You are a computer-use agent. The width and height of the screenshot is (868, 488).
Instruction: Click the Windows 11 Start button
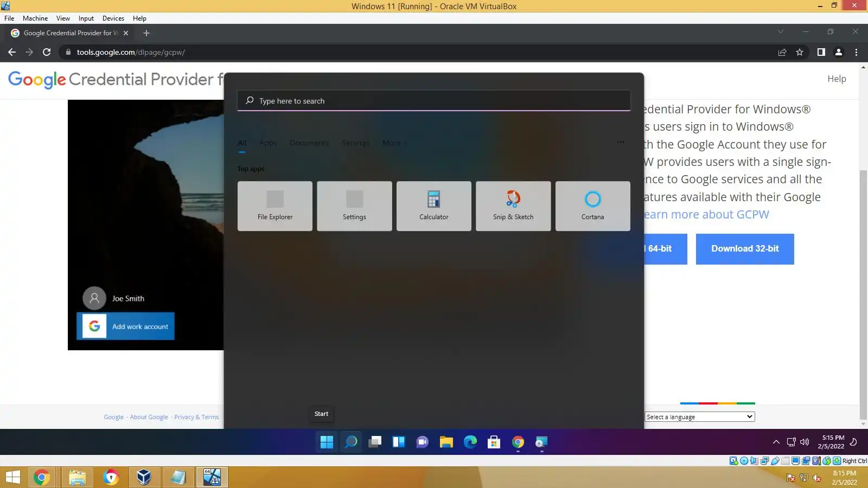[327, 442]
